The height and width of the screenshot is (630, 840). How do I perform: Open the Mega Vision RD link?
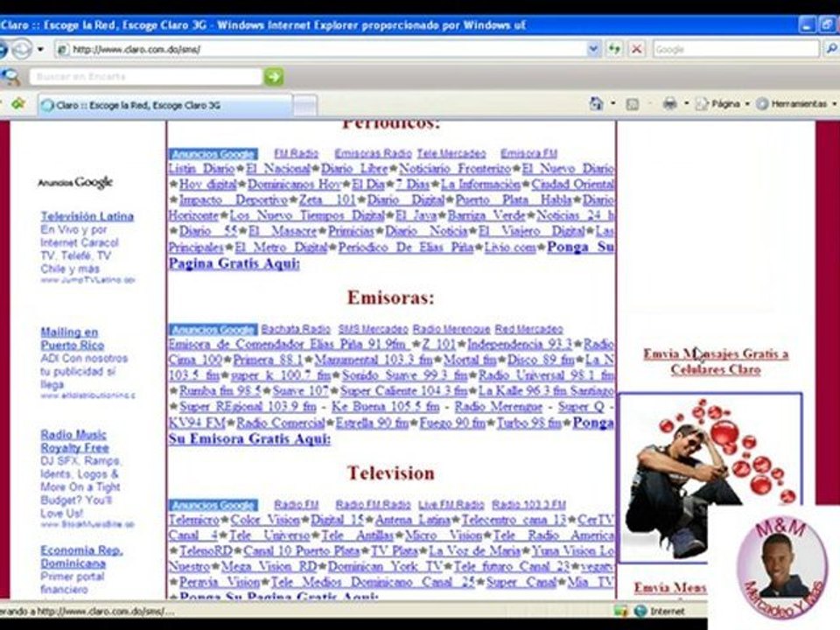[x=270, y=566]
